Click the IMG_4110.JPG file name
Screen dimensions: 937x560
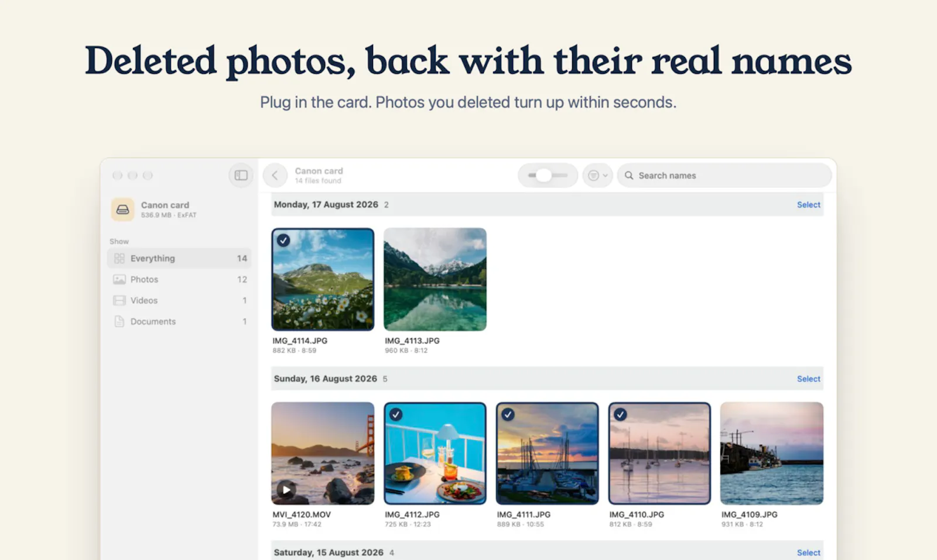(637, 514)
